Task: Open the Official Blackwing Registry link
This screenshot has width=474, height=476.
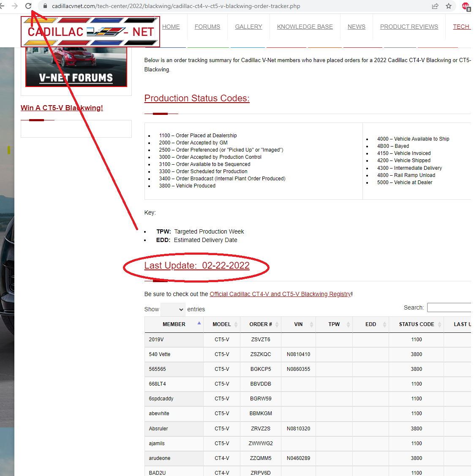Action: point(280,294)
